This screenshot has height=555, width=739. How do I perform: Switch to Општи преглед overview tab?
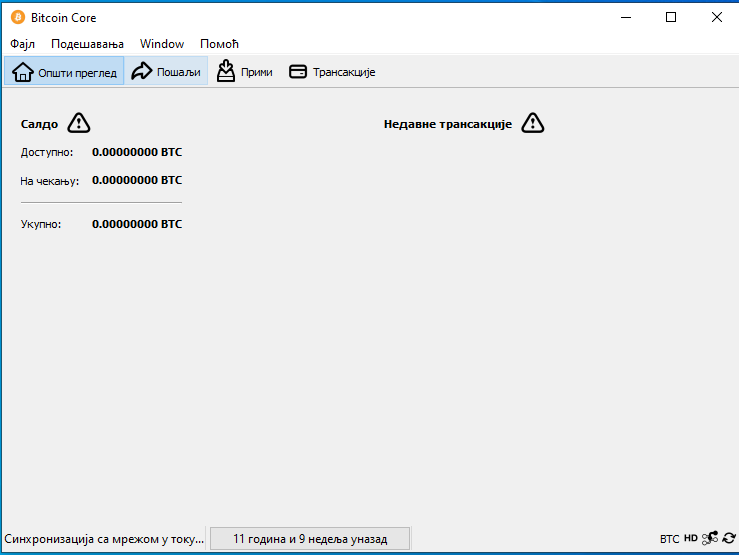tap(64, 71)
